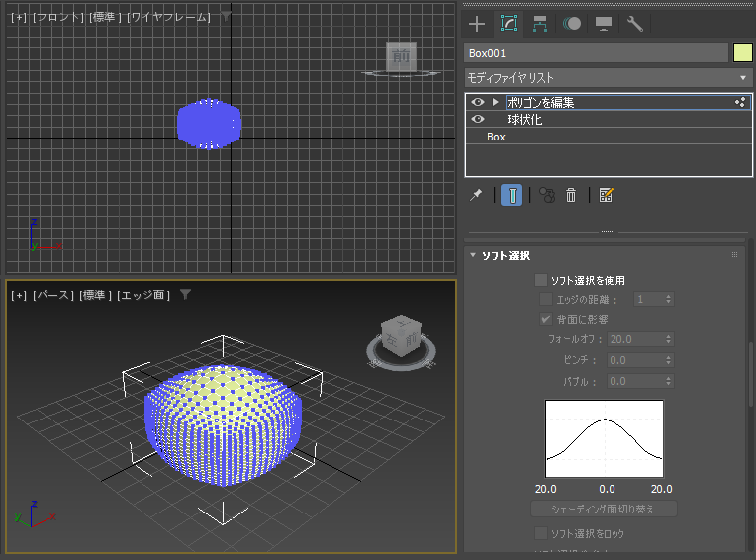Remove modifier with the trash icon

[571, 195]
